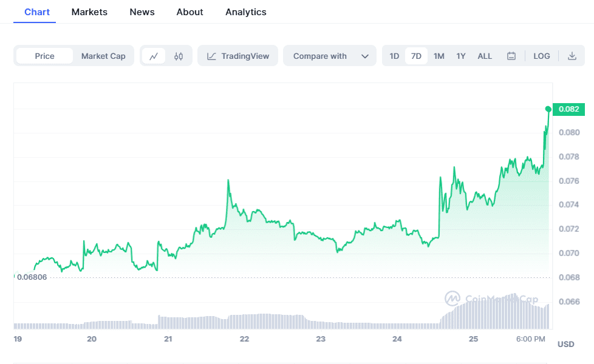Click the 0.06806 opening price label
This screenshot has height=364, width=594.
click(32, 277)
